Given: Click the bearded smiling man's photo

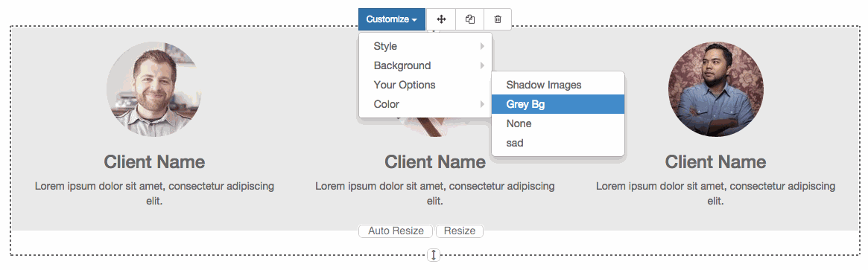Looking at the screenshot, I should (154, 89).
